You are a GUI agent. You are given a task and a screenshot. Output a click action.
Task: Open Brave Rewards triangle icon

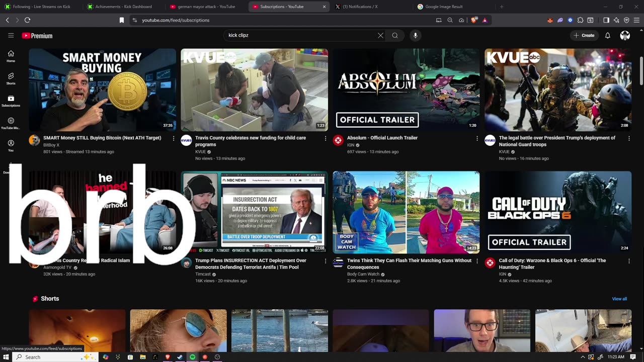tap(485, 20)
